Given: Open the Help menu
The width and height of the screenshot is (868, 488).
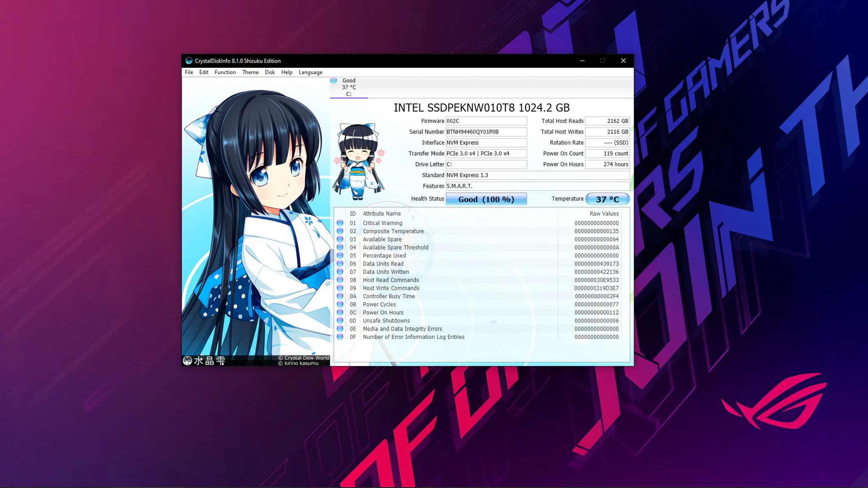Looking at the screenshot, I should 287,72.
